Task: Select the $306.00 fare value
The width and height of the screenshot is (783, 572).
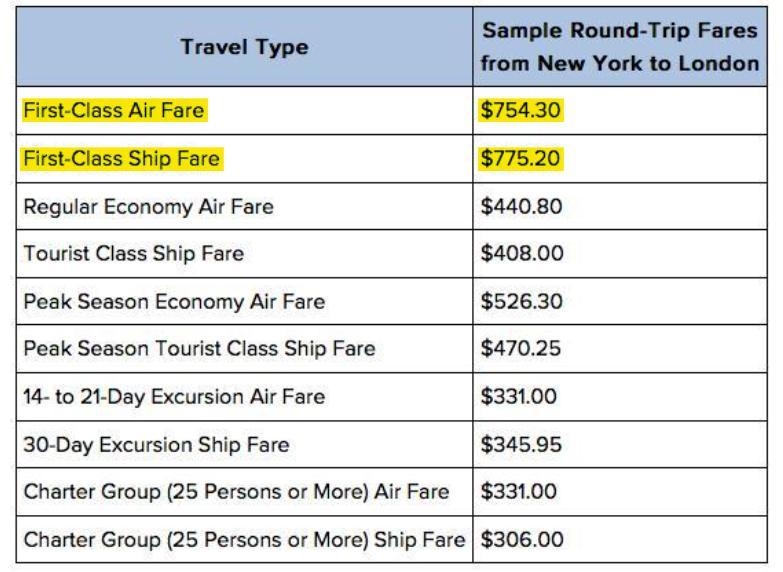Action: 522,540
